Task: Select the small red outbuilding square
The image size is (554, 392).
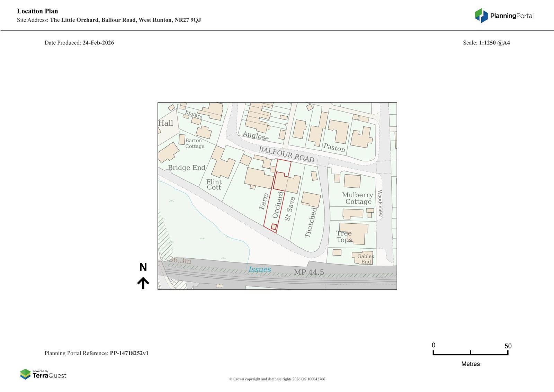Action: (x=274, y=227)
